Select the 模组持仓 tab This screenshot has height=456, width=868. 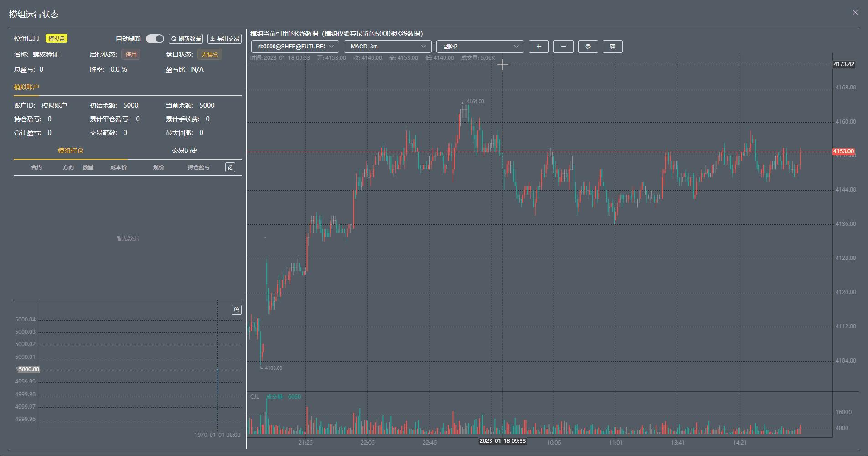pyautogui.click(x=71, y=150)
